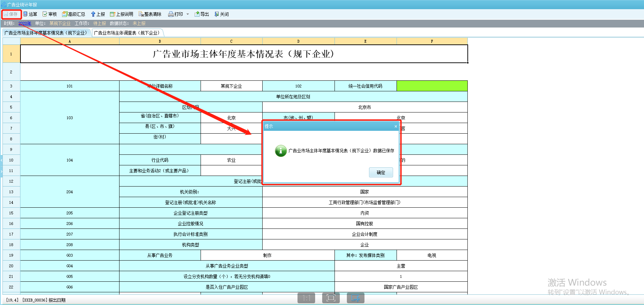Click the 保存 (Save) toolbar icon

[x=11, y=14]
